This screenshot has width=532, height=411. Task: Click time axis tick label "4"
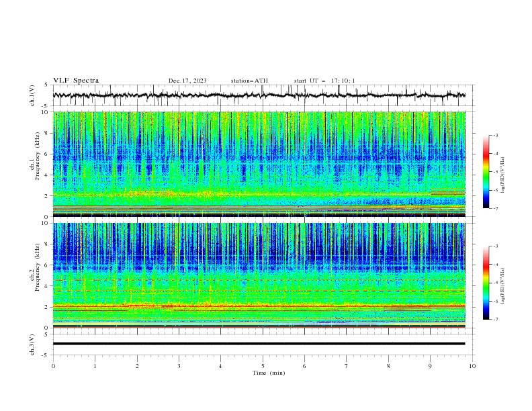point(221,366)
